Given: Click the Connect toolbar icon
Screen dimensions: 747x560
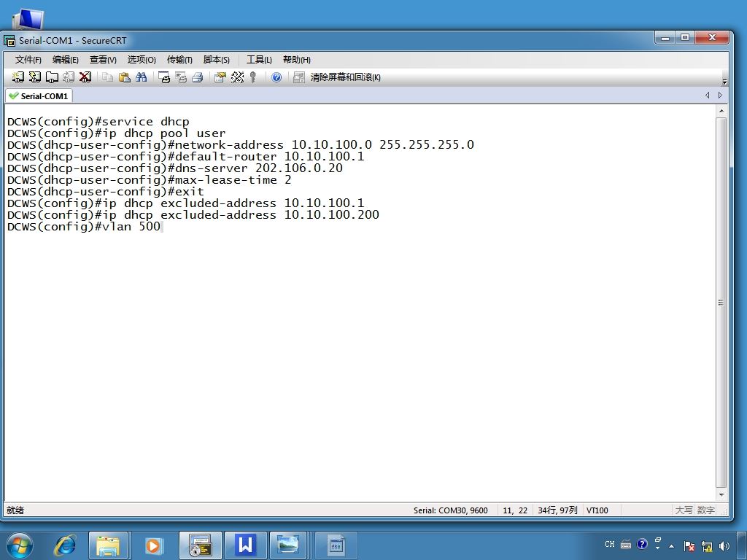Looking at the screenshot, I should coord(18,77).
